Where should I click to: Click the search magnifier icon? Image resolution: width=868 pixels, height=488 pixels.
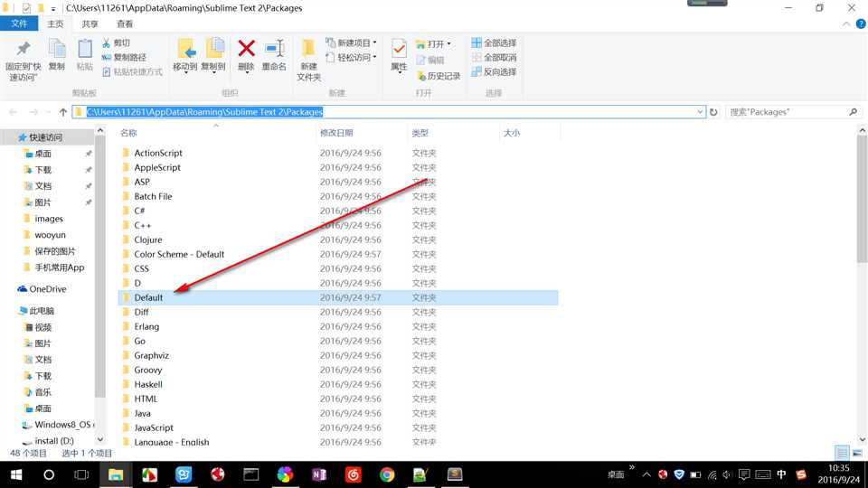tap(853, 112)
